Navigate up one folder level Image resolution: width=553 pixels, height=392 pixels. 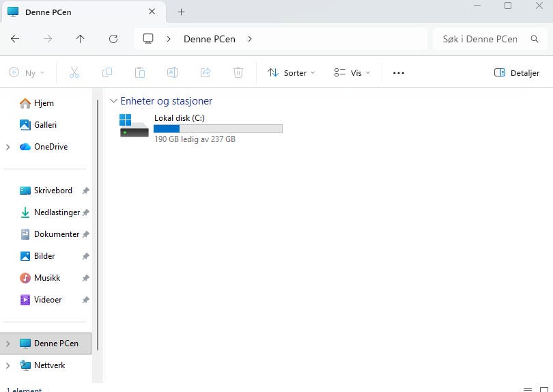[81, 39]
